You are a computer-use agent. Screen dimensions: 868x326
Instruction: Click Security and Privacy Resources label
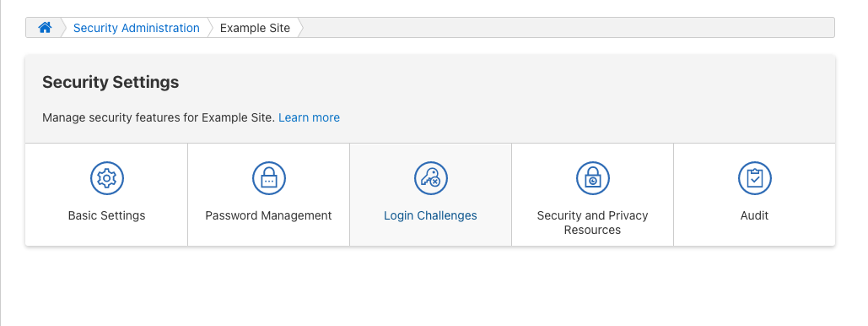(x=592, y=222)
